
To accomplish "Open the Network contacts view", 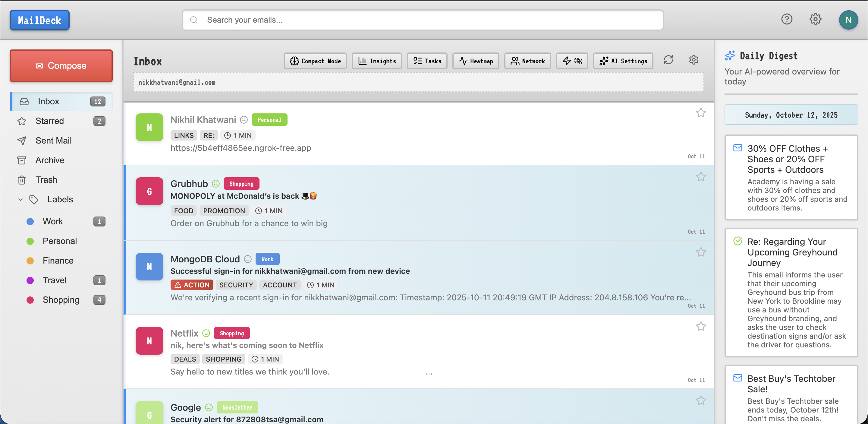I will tap(527, 61).
